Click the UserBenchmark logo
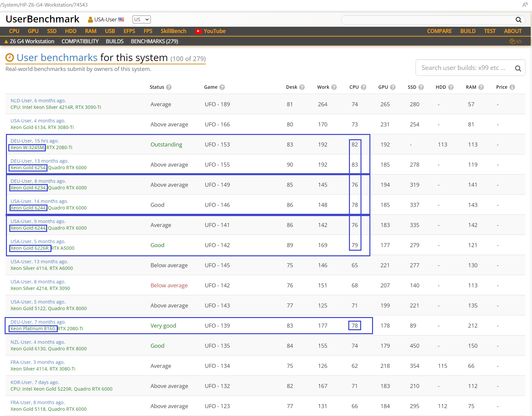 [x=43, y=19]
